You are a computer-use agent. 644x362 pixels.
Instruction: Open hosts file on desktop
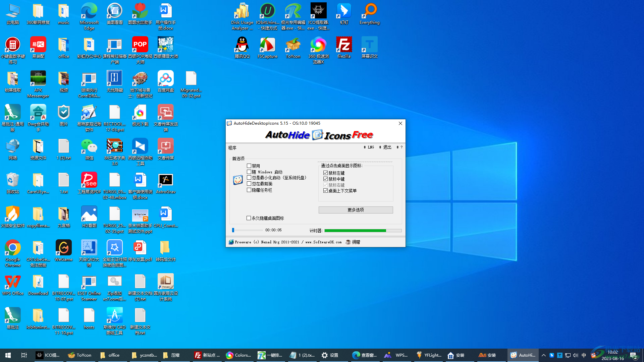89,318
